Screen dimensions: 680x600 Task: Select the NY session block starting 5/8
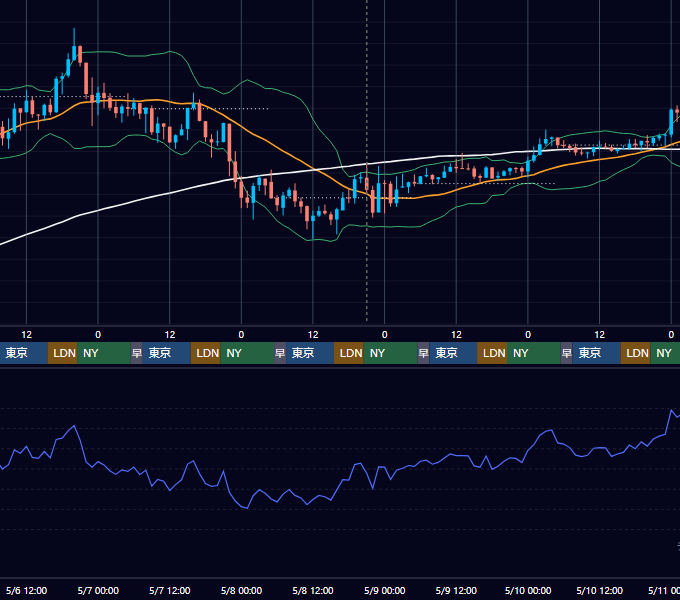[390, 353]
